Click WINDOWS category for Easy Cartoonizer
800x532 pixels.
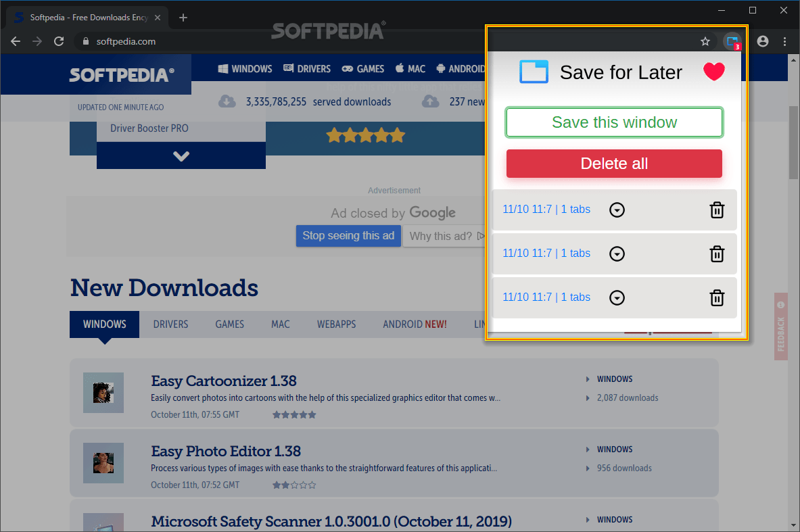615,379
